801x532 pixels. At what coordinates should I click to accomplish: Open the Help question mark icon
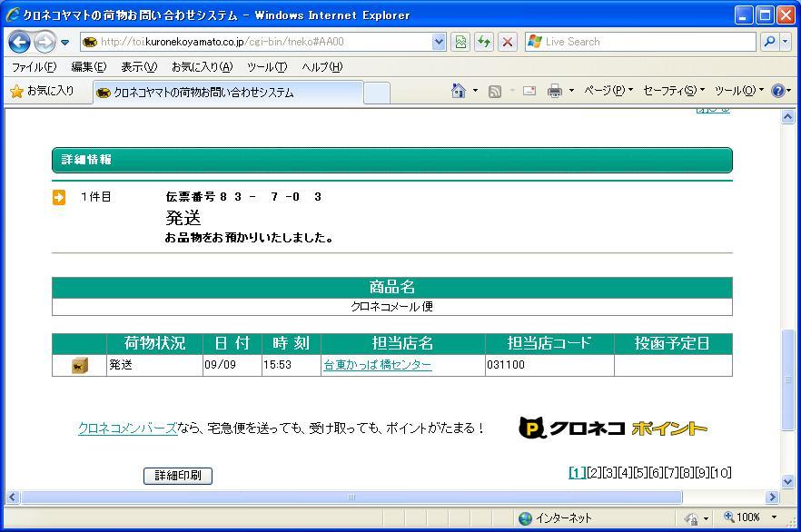click(x=778, y=91)
